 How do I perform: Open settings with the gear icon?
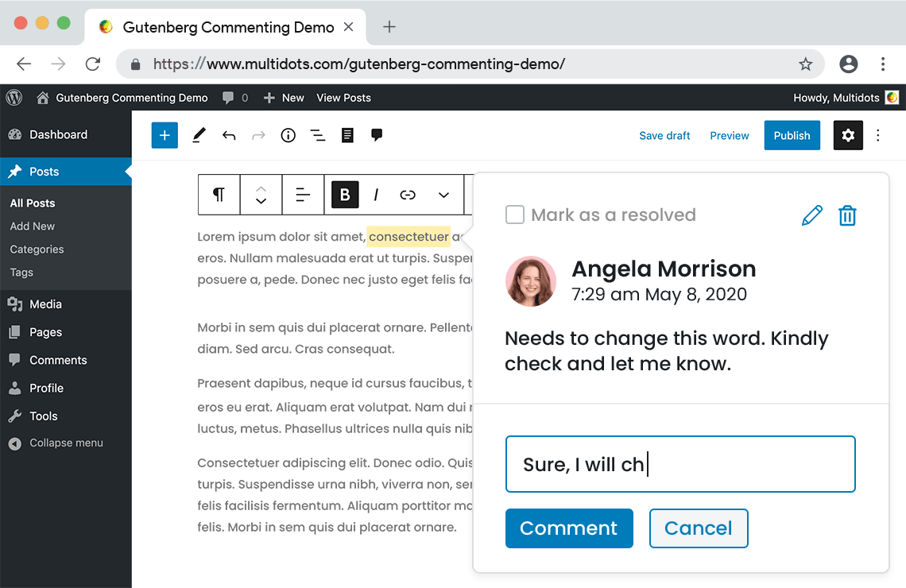[848, 136]
